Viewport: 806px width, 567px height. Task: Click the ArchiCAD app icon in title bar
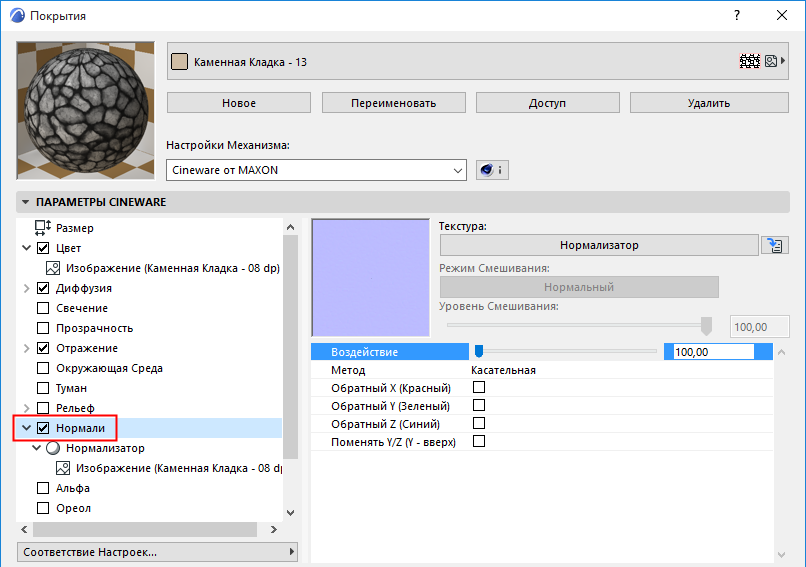[17, 15]
